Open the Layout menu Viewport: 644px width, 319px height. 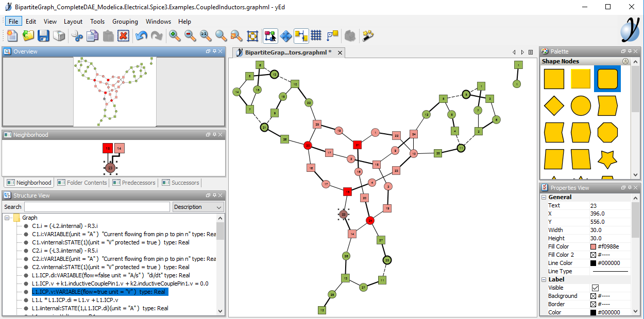coord(73,21)
